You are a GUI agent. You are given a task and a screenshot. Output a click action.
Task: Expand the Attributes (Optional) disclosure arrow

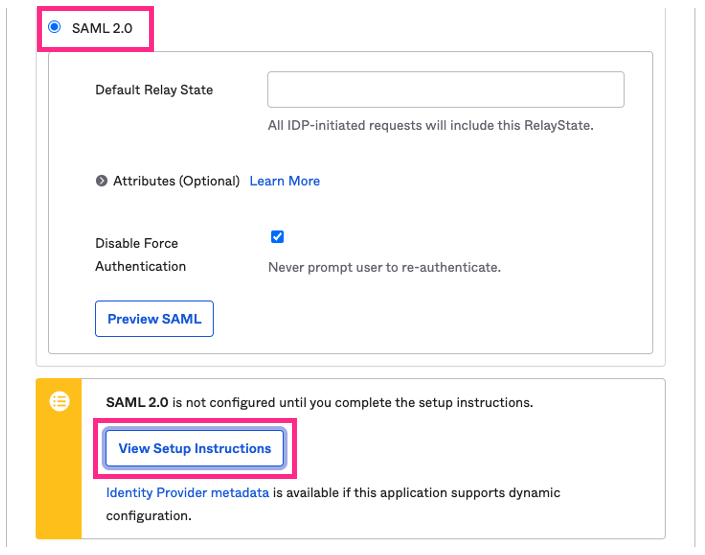tap(101, 181)
